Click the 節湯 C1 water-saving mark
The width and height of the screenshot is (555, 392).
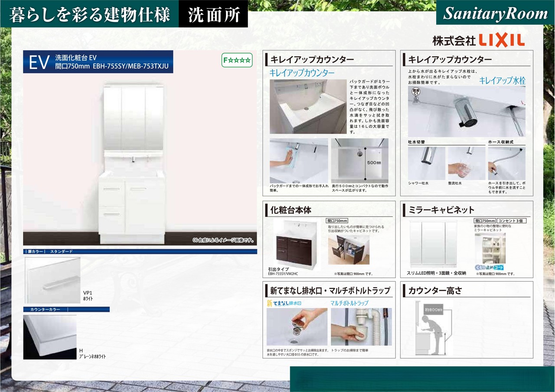click(415, 91)
